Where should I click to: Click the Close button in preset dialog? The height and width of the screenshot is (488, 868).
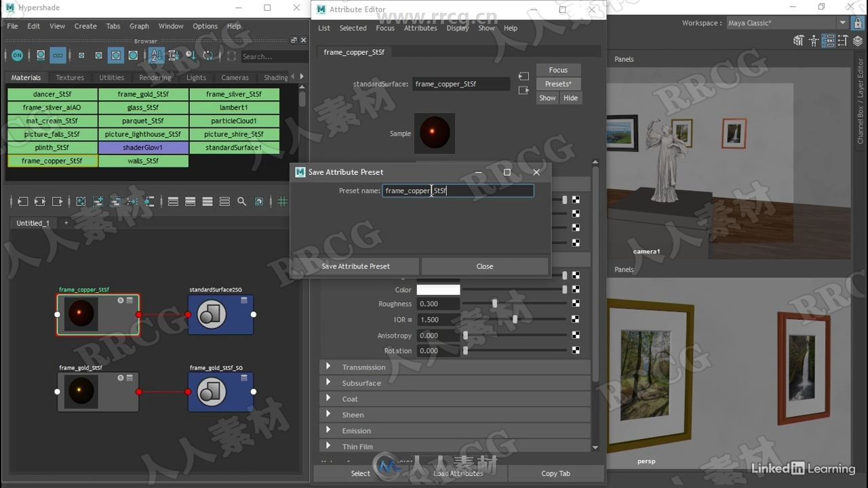(x=485, y=266)
